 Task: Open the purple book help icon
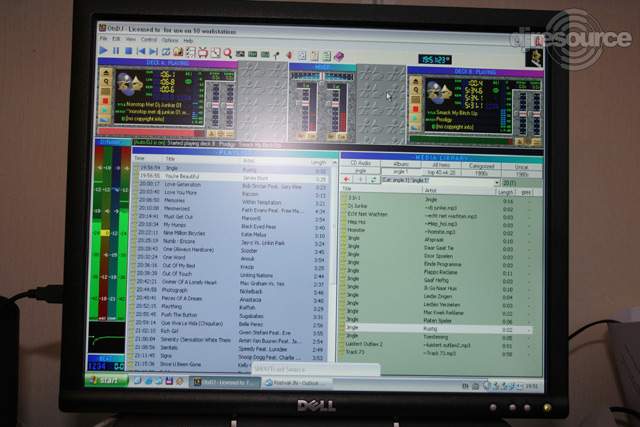point(339,56)
